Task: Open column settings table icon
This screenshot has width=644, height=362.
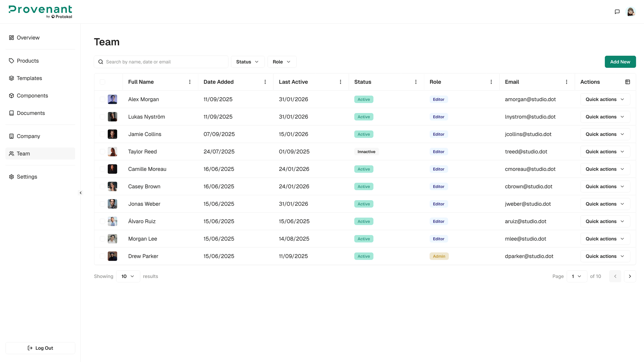Action: point(628,82)
